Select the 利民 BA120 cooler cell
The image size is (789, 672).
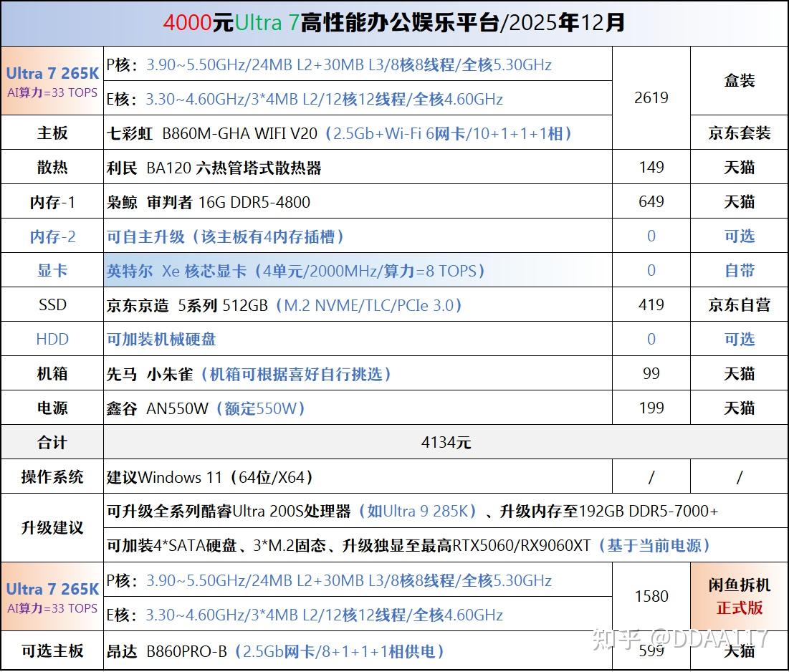click(358, 167)
